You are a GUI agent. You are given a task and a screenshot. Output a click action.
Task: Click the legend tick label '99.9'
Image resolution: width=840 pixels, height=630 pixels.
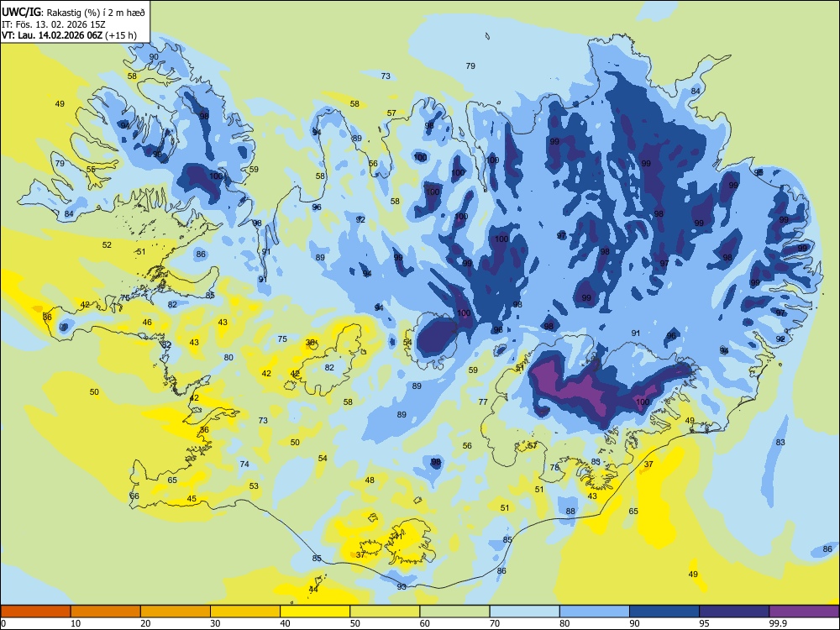(x=778, y=623)
